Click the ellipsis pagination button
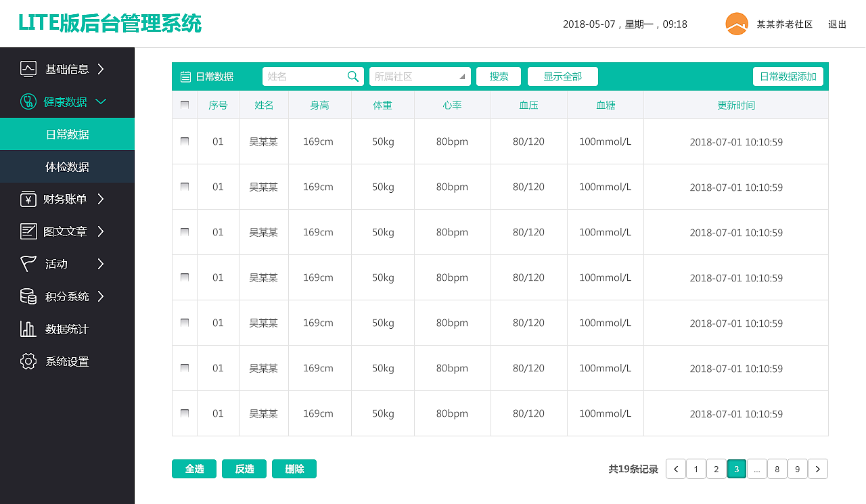Viewport: 866px width, 504px height. pos(757,469)
